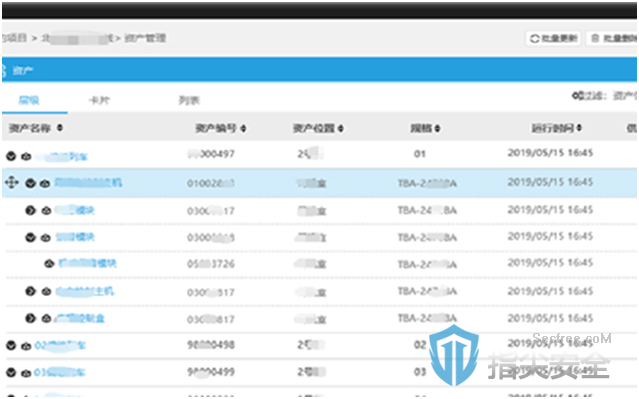Click the 批量更新 button
Screen dimensions: 639x399
(x=553, y=38)
